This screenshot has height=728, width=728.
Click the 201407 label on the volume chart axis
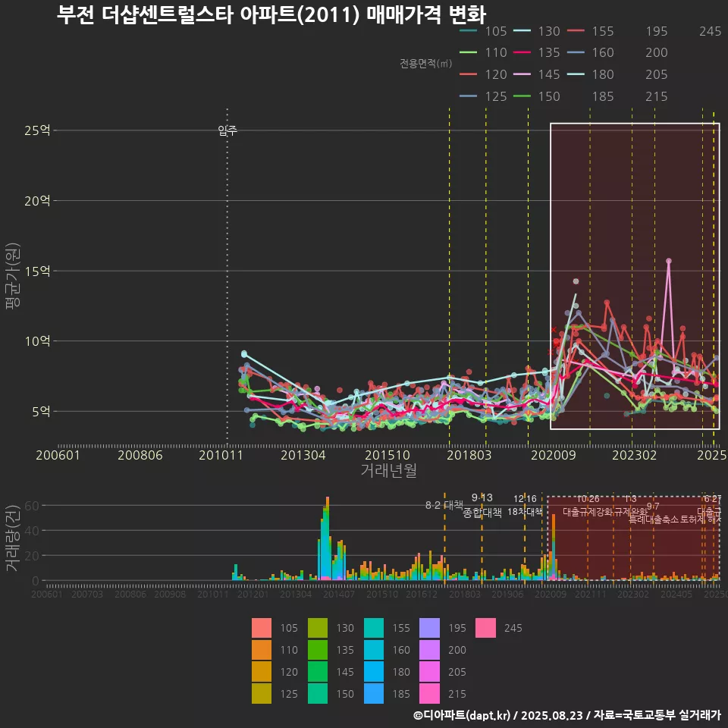tap(339, 594)
